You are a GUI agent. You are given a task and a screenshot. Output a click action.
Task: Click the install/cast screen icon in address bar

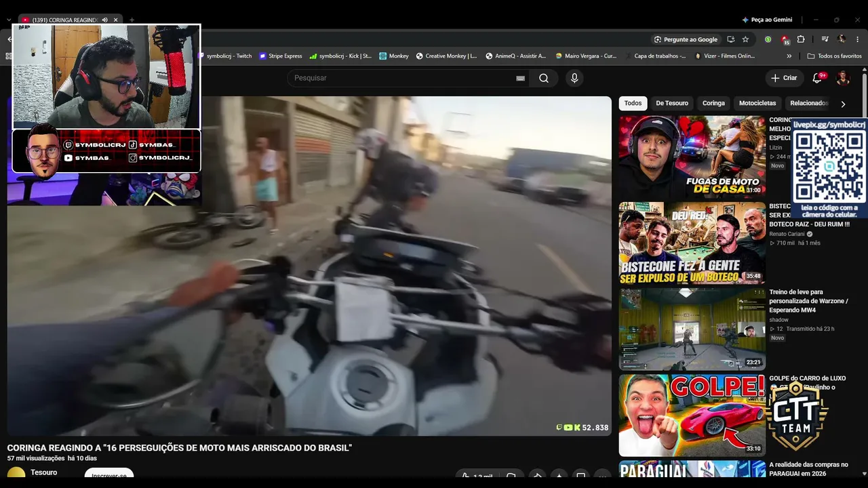pos(730,39)
